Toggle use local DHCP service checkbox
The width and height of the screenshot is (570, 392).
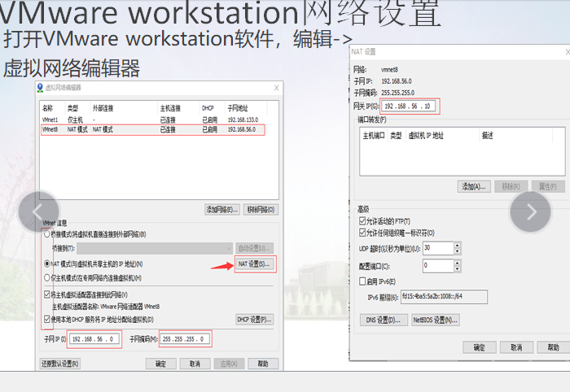click(47, 319)
